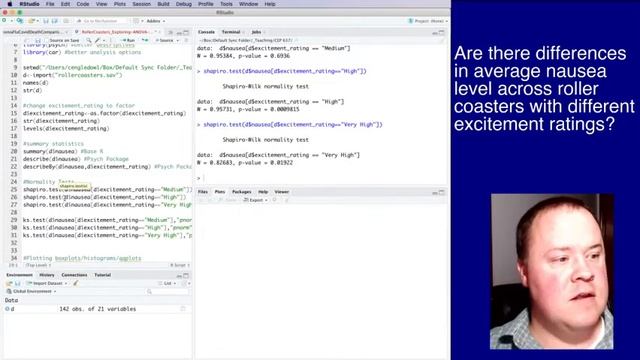This screenshot has width=640, height=360.
Task: Open the Source button dropdown arrow
Action: point(178,40)
